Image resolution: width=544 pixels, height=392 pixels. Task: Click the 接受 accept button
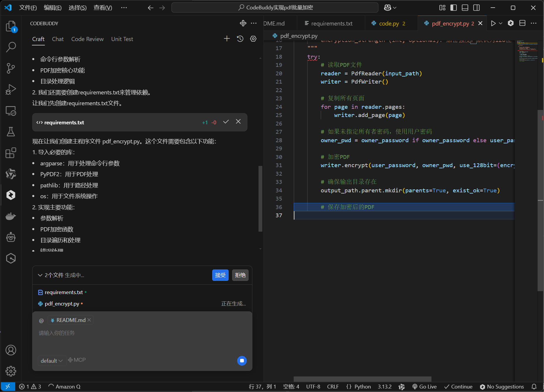[220, 275]
